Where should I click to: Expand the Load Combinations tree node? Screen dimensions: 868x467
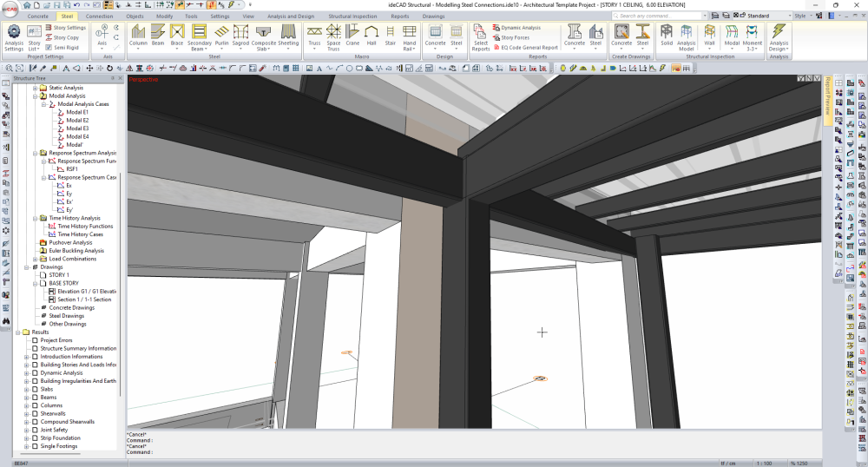[35, 259]
